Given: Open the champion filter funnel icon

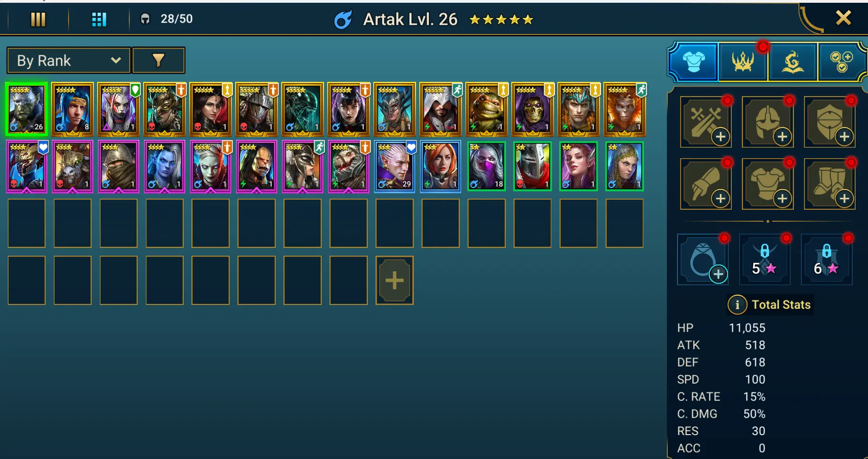Looking at the screenshot, I should 158,60.
